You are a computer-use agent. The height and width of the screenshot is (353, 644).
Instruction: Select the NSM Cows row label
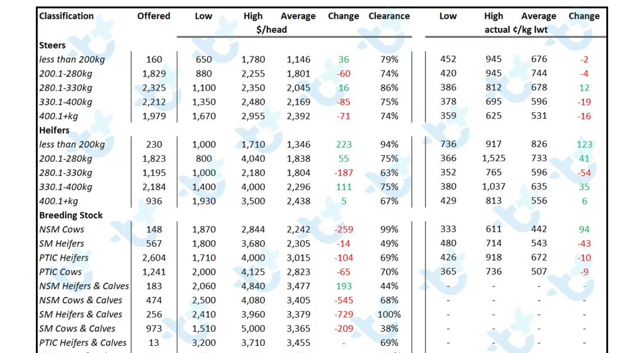(x=62, y=229)
